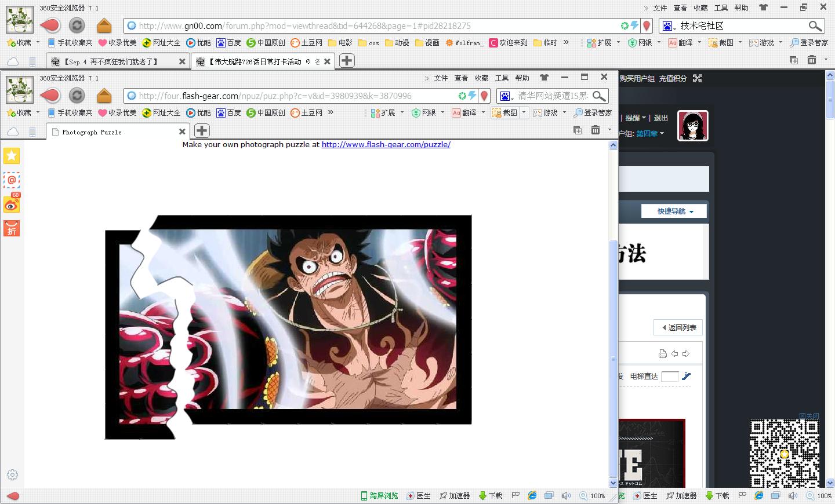Toggle the sound mute icon in status bar

pos(566,496)
